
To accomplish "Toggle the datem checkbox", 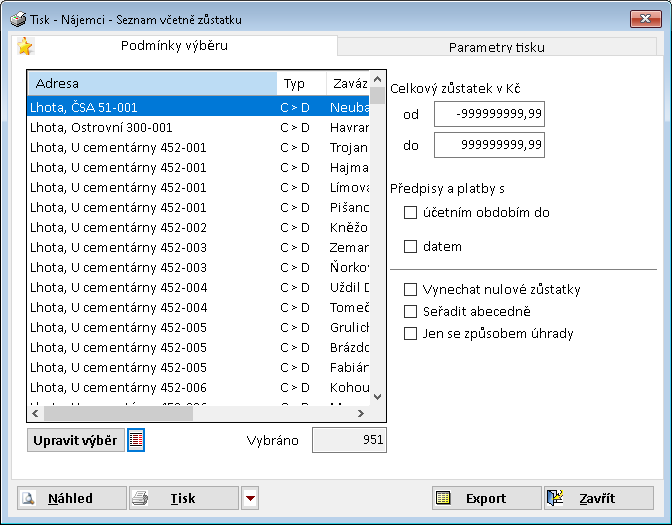I will 410,246.
